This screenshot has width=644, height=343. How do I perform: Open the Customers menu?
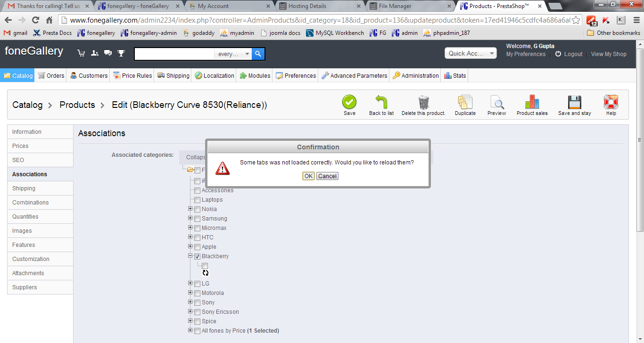(x=89, y=75)
